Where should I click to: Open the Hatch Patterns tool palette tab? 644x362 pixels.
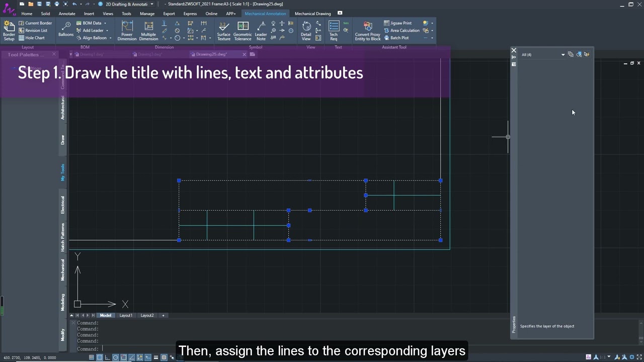[x=63, y=237]
